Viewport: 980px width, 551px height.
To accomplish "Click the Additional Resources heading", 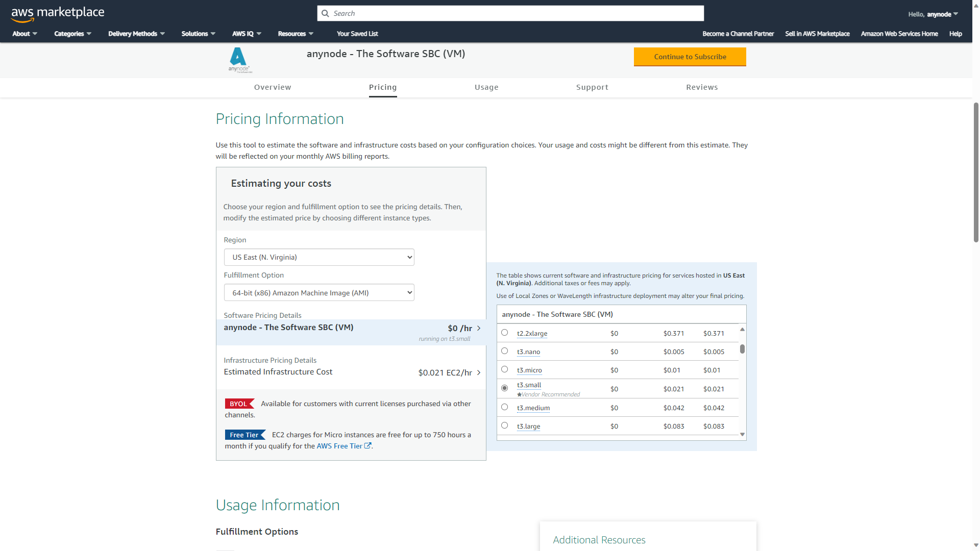I will [x=599, y=540].
